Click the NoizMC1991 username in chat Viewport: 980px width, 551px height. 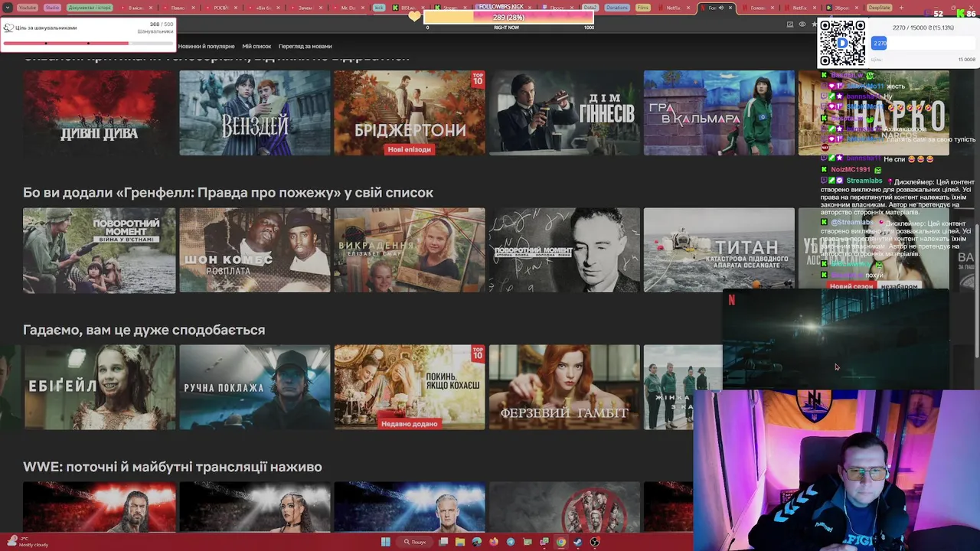(851, 170)
